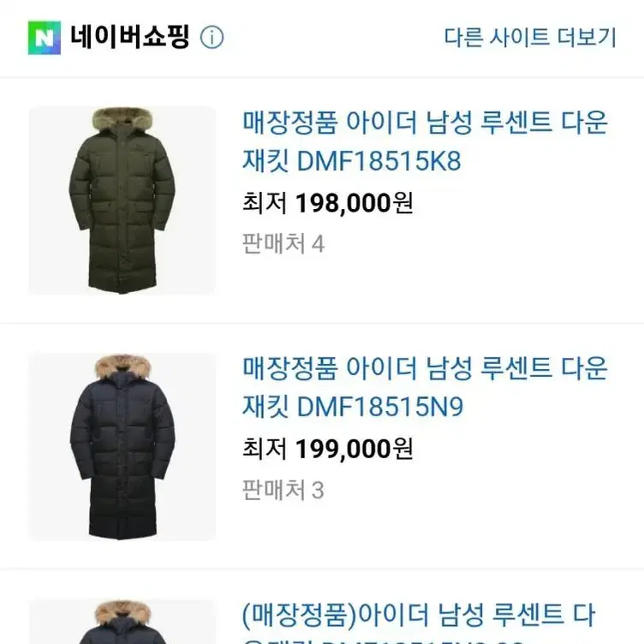Viewport: 644px width, 644px height.
Task: Select the 198,000원 lowest price
Action: click(x=354, y=203)
